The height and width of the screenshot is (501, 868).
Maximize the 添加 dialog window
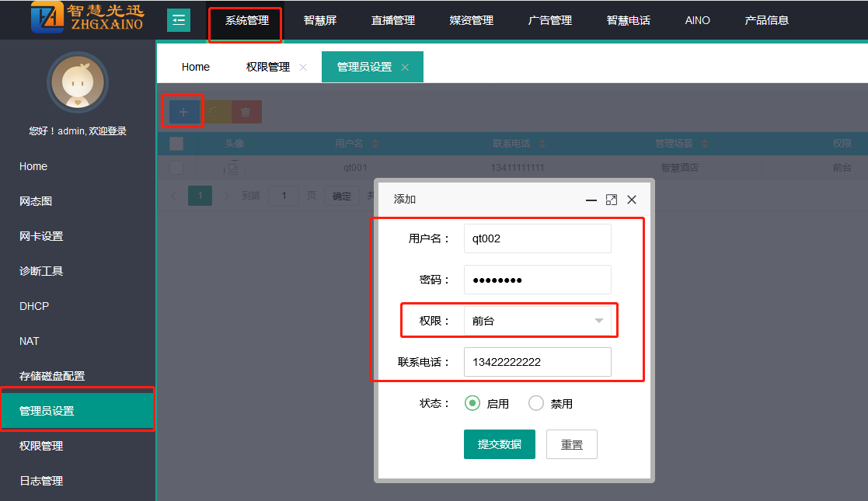[x=612, y=200]
